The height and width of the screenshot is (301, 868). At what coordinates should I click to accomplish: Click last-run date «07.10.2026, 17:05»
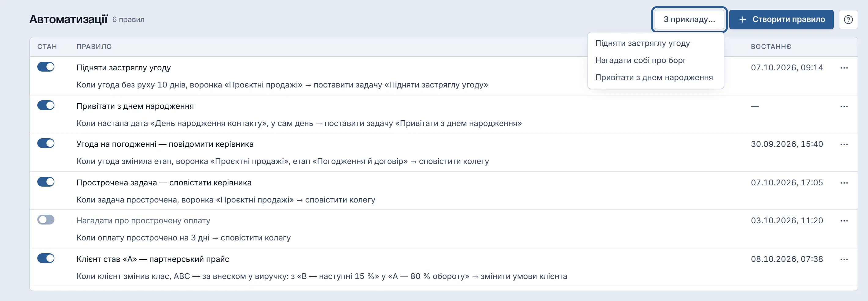pyautogui.click(x=787, y=183)
